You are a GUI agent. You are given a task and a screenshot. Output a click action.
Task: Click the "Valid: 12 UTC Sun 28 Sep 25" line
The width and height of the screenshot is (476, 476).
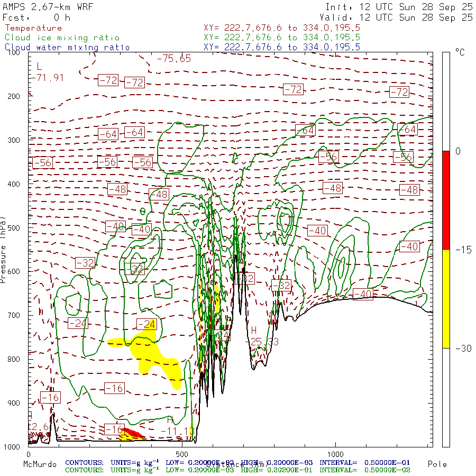point(396,17)
